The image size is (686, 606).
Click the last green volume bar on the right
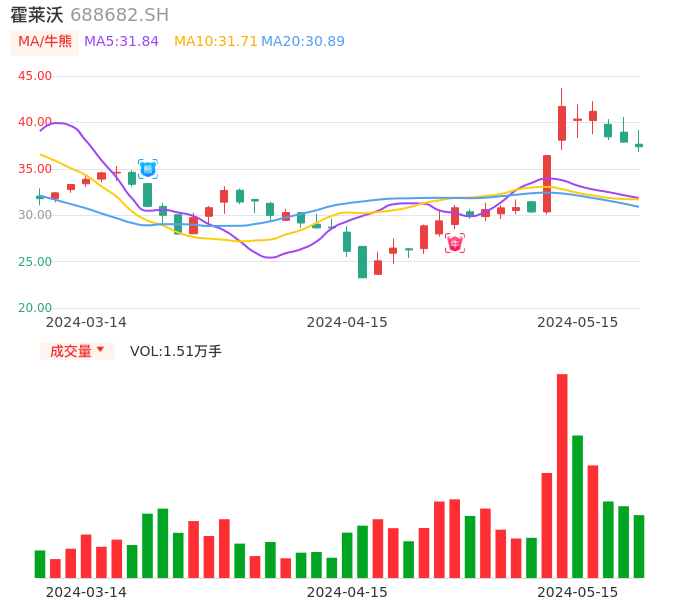pyautogui.click(x=639, y=546)
